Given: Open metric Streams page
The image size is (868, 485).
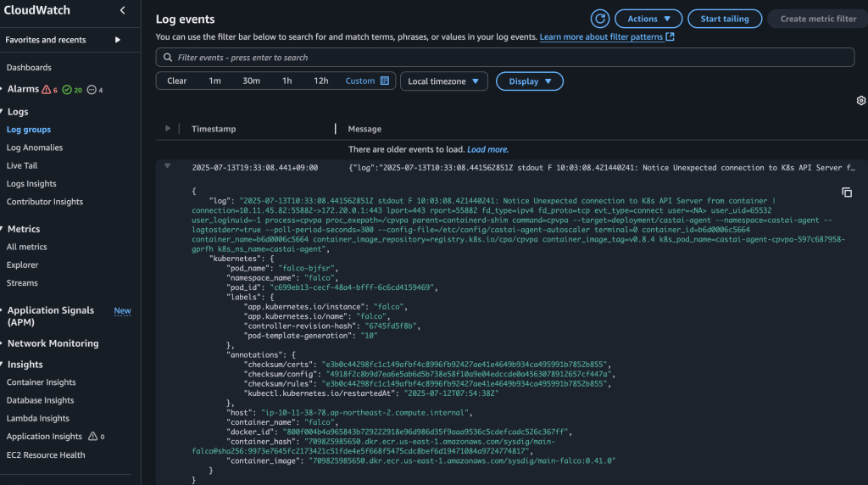Looking at the screenshot, I should pos(22,283).
